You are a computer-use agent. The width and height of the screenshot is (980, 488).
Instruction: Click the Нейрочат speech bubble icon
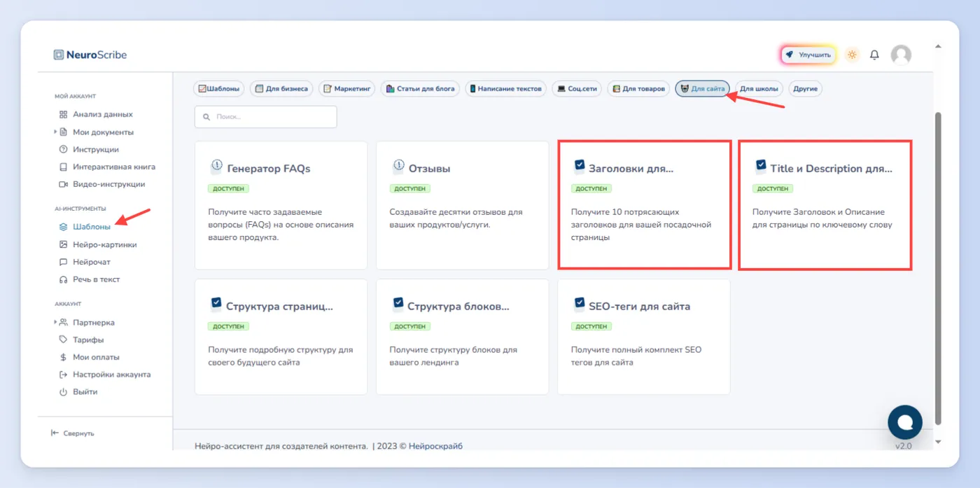coord(63,262)
